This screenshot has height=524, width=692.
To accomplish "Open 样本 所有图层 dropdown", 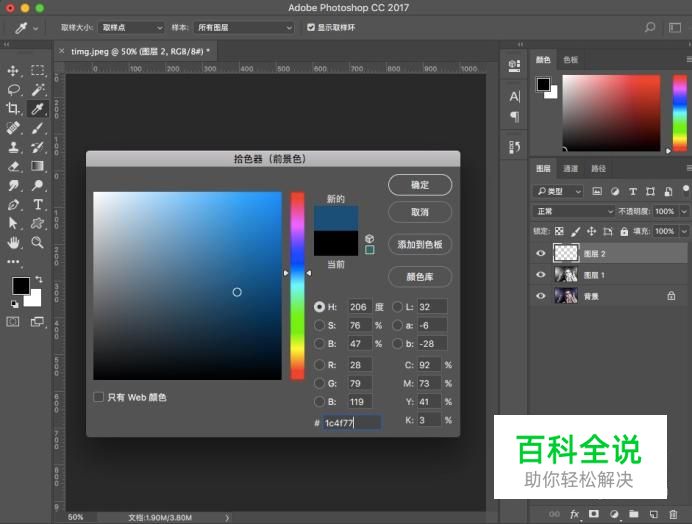I will (244, 27).
